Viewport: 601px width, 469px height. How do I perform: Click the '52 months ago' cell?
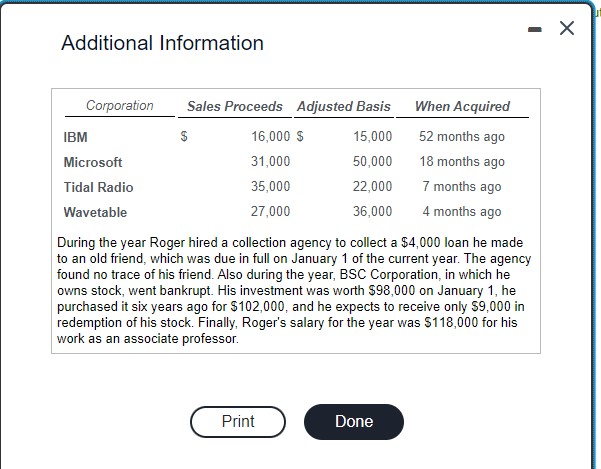click(462, 136)
